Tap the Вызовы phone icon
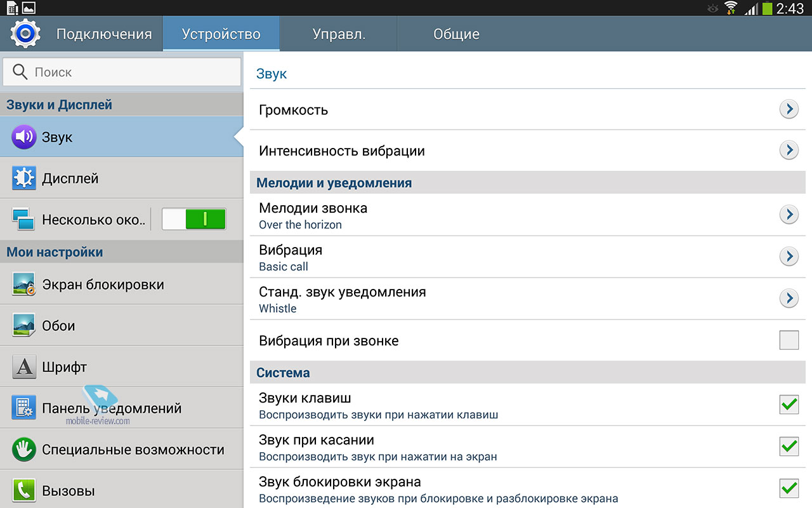 (24, 491)
